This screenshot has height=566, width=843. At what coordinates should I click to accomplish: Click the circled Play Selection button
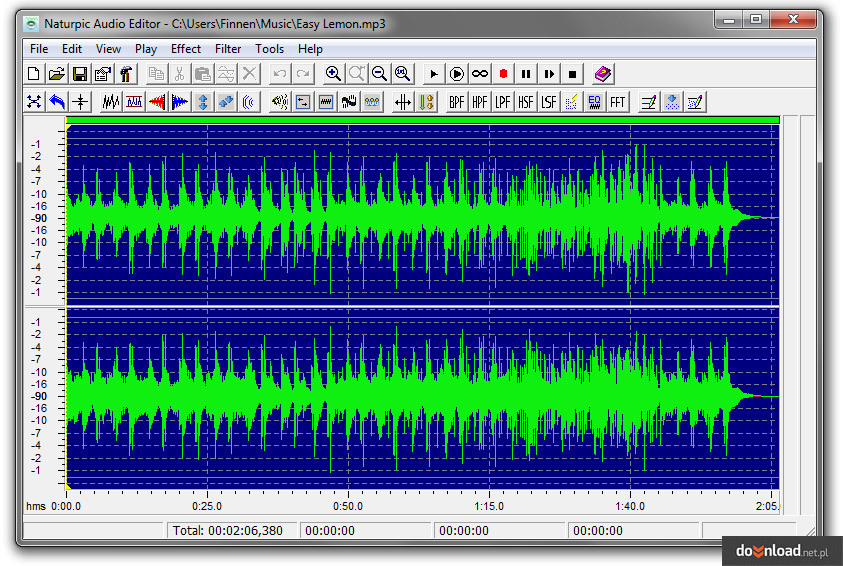pyautogui.click(x=456, y=74)
